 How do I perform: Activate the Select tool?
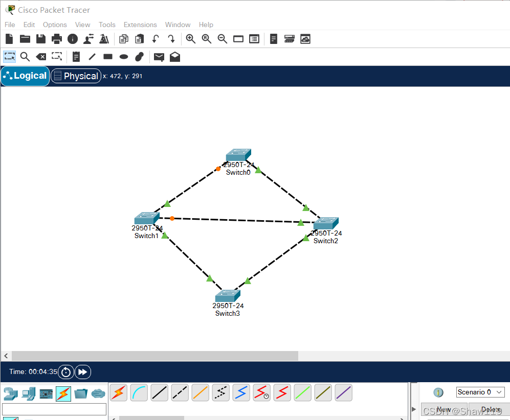click(x=9, y=57)
